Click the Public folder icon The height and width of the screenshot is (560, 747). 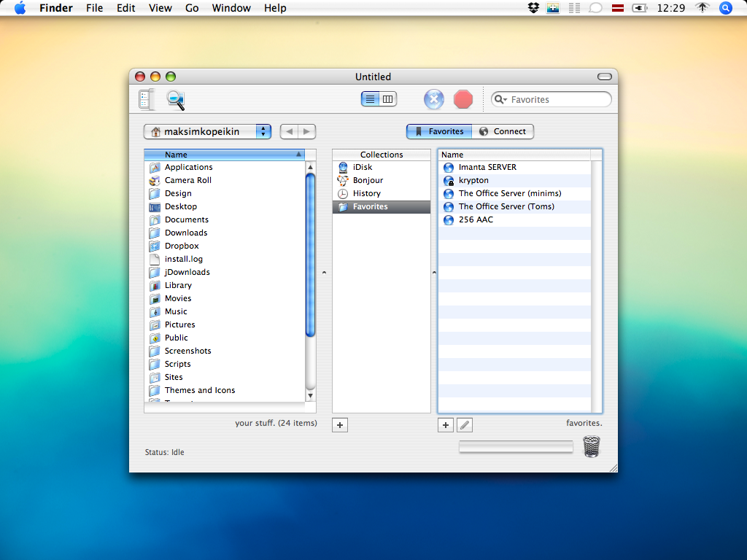coord(155,338)
